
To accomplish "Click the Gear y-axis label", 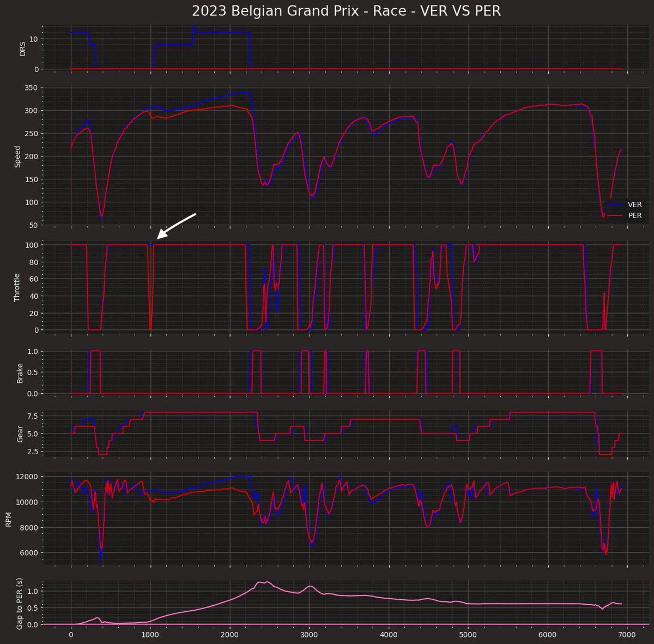I will pyautogui.click(x=20, y=434).
